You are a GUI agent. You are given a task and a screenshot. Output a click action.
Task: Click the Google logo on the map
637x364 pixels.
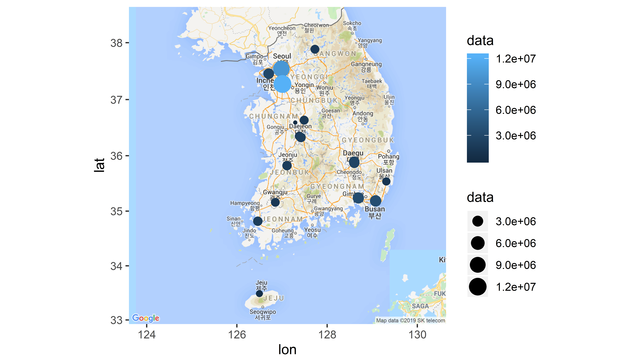pyautogui.click(x=146, y=318)
